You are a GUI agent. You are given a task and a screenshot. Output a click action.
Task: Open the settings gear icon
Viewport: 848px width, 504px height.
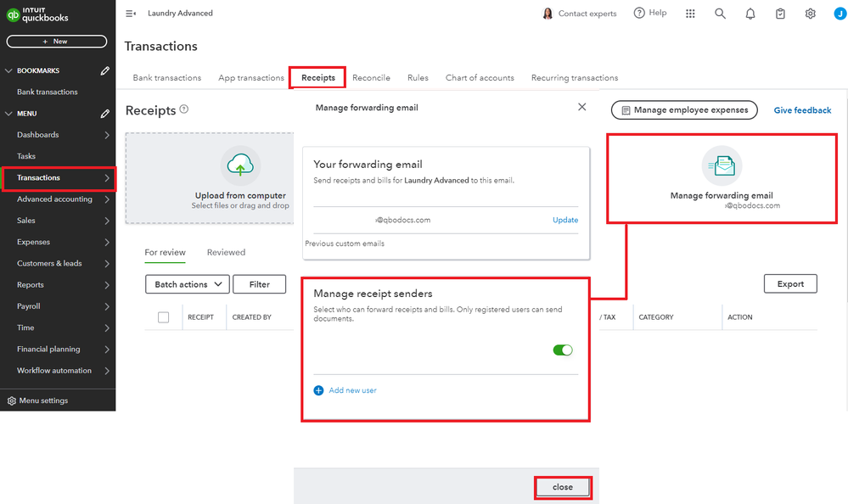click(811, 14)
